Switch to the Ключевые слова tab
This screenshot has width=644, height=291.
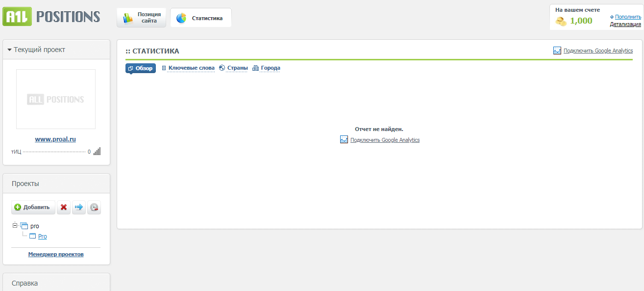pos(192,68)
